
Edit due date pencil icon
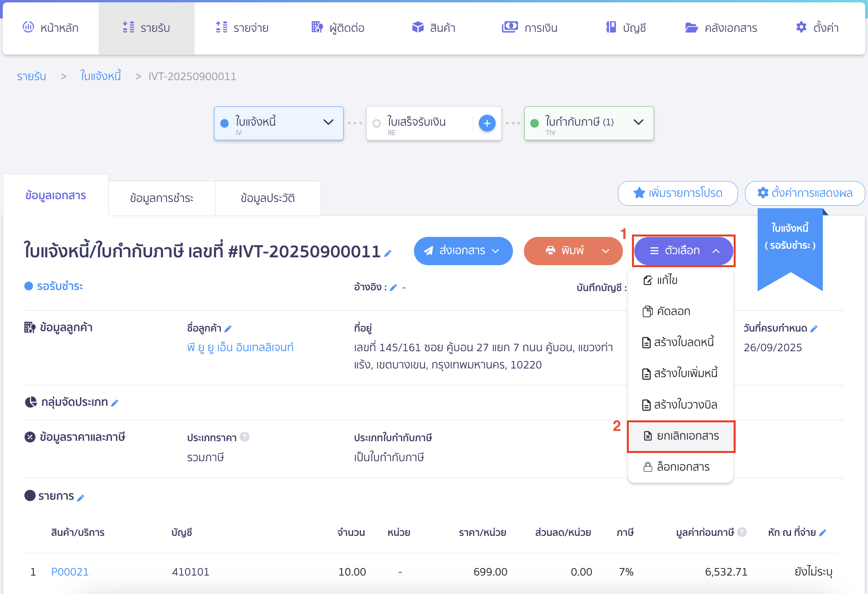814,328
